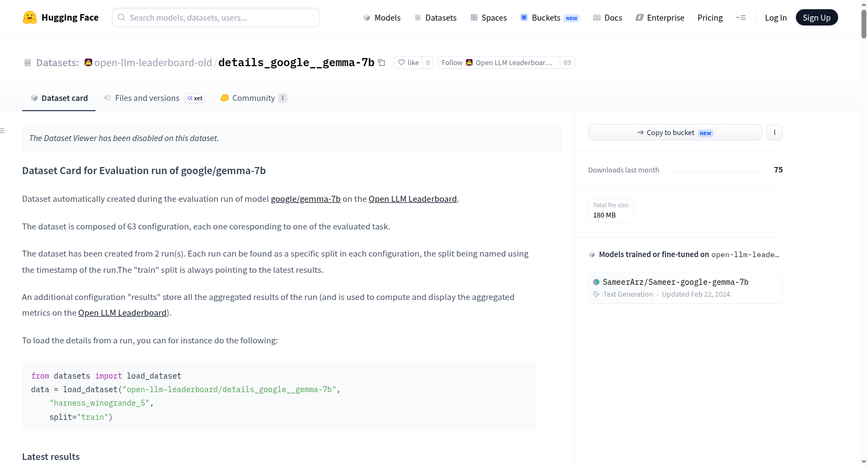Open Buckets in the top navigation
The width and height of the screenshot is (868, 467).
click(550, 17)
